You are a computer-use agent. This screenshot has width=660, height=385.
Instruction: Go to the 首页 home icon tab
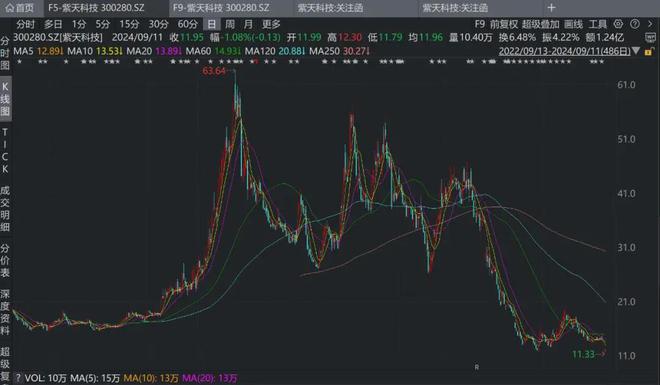coord(20,8)
